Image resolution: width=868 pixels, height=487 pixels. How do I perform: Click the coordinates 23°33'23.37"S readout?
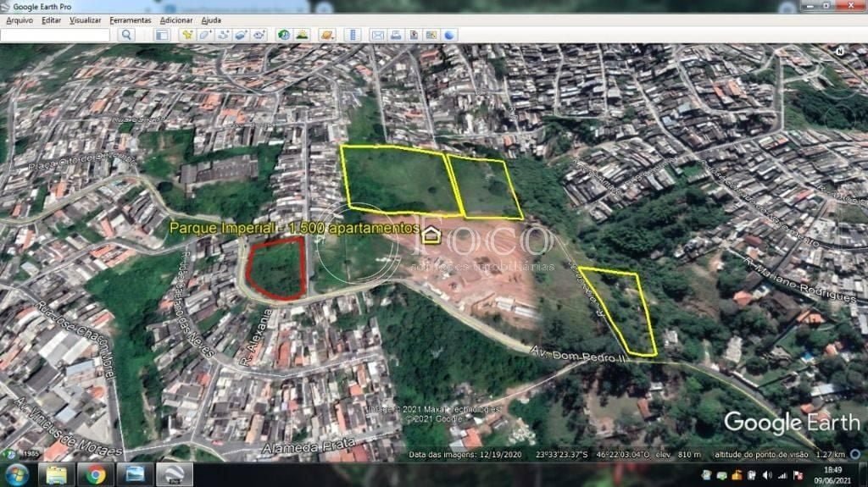pyautogui.click(x=561, y=454)
